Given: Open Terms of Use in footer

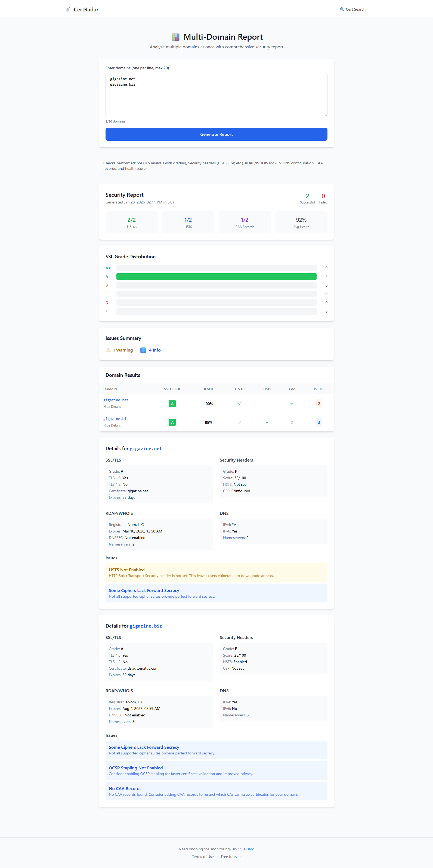Looking at the screenshot, I should coord(203,857).
